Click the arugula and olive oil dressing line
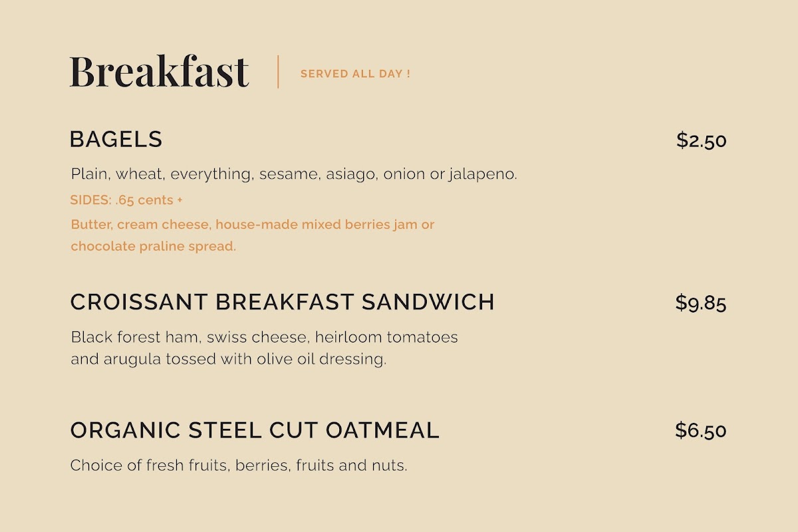Screen dimensions: 798x532 click(228, 359)
